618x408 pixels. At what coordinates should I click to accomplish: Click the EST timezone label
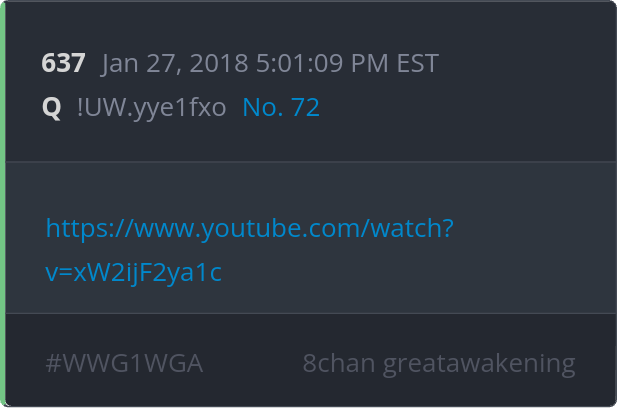[417, 63]
